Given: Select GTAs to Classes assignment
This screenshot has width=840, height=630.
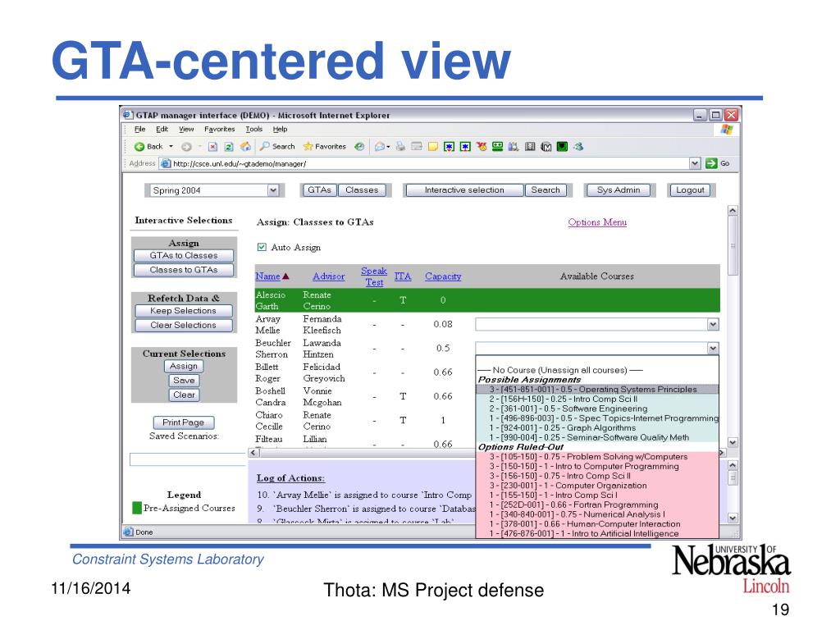Looking at the screenshot, I should pyautogui.click(x=184, y=256).
